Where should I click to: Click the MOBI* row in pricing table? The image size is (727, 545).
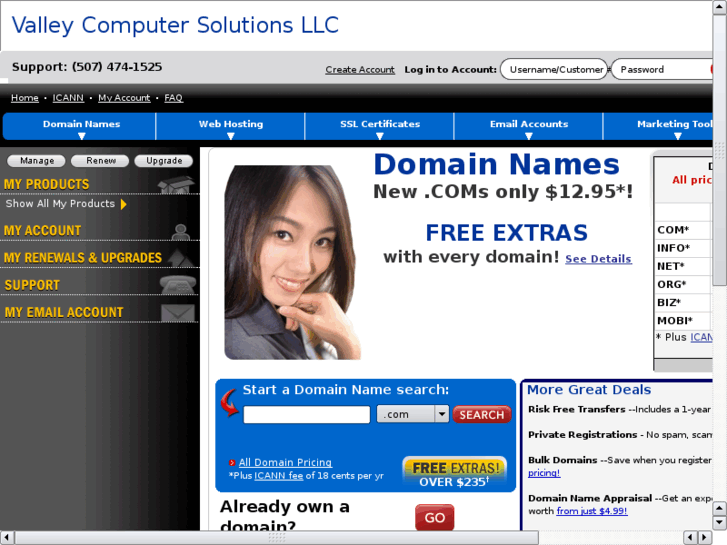pos(683,321)
